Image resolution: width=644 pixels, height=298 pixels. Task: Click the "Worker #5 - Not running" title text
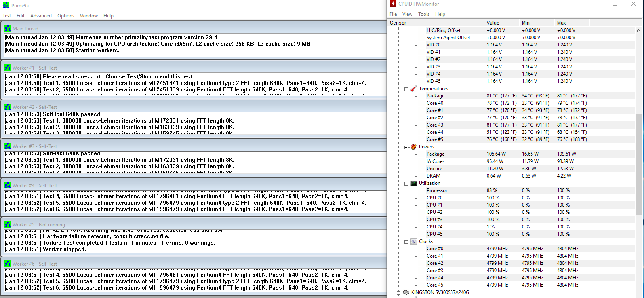click(x=39, y=225)
